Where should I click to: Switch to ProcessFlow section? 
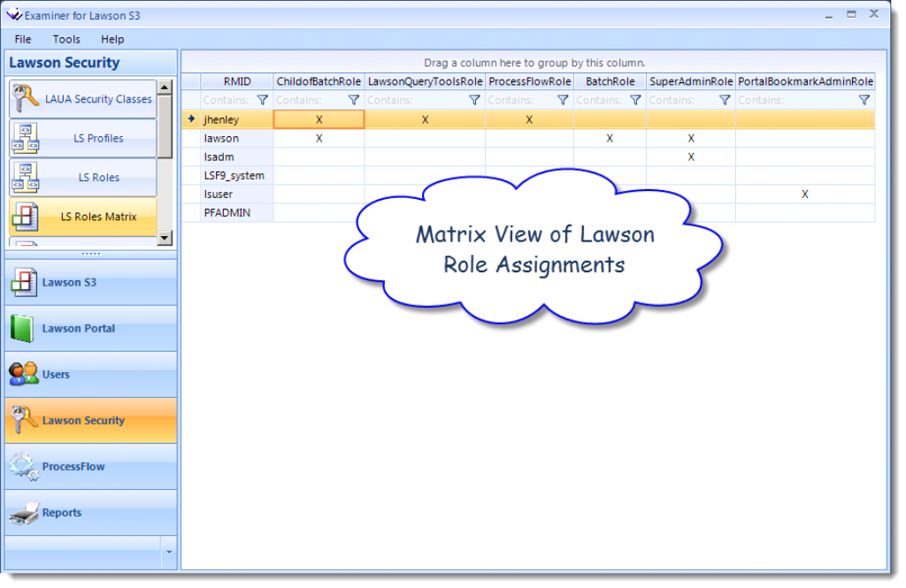(x=91, y=467)
